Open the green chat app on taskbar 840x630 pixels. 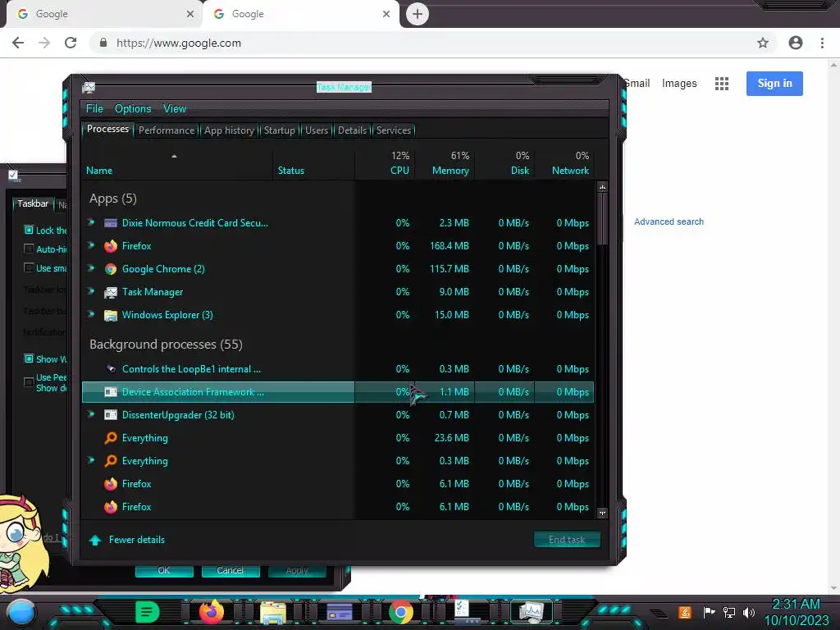[x=148, y=612]
